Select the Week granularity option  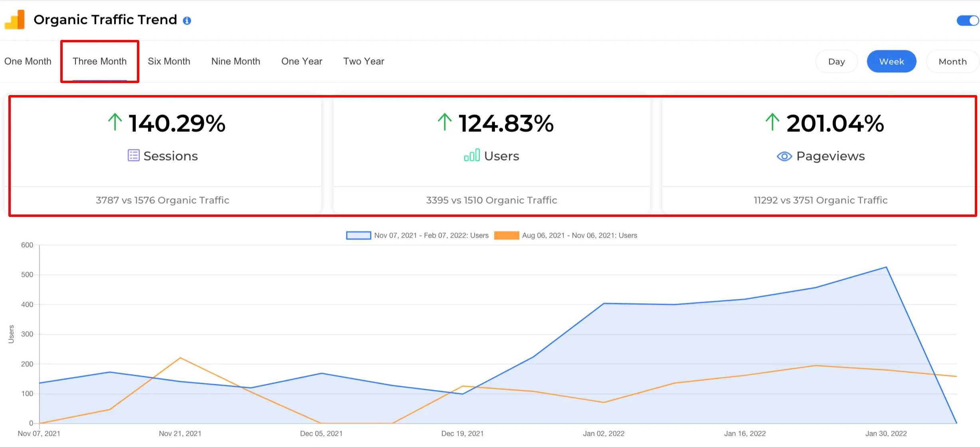[891, 62]
